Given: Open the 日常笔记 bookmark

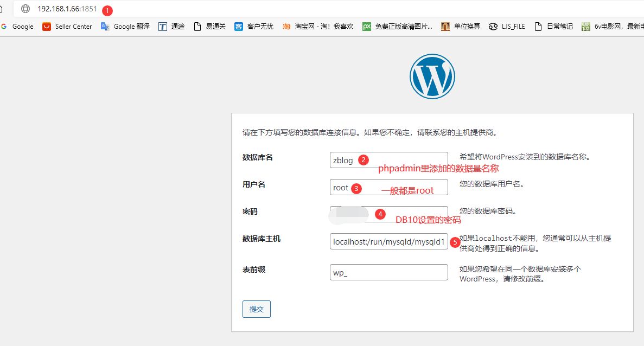Looking at the screenshot, I should tap(553, 26).
